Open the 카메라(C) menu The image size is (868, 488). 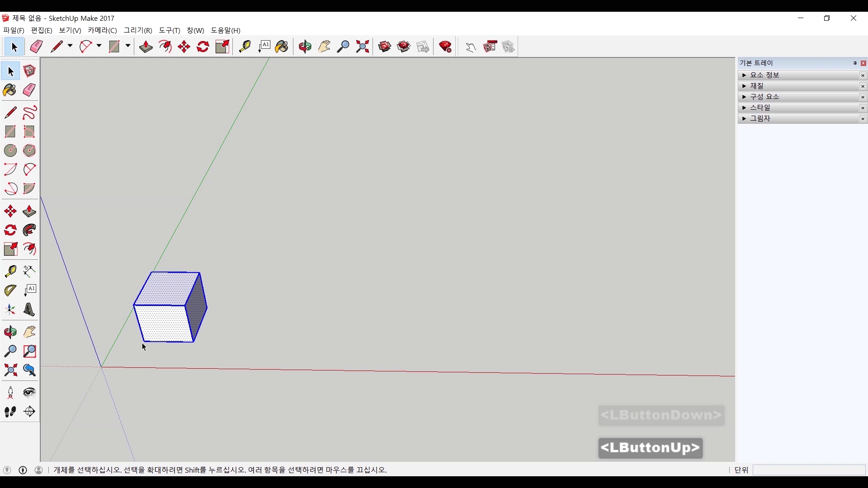[102, 30]
